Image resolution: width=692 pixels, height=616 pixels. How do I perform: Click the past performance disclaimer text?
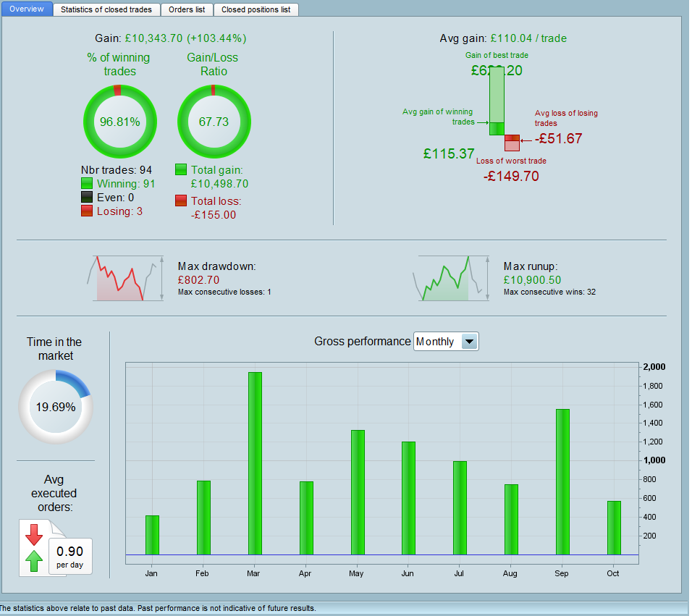click(158, 608)
